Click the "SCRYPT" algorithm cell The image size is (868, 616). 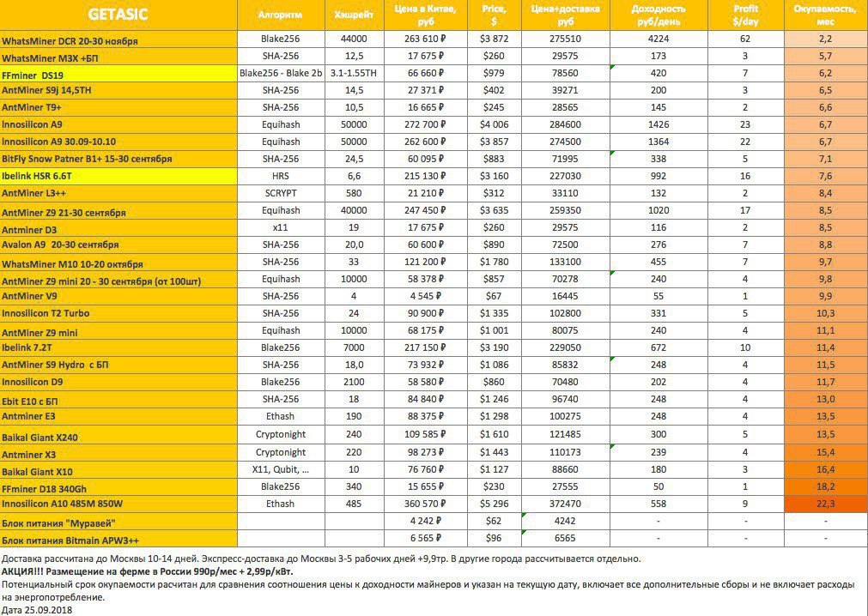click(281, 193)
